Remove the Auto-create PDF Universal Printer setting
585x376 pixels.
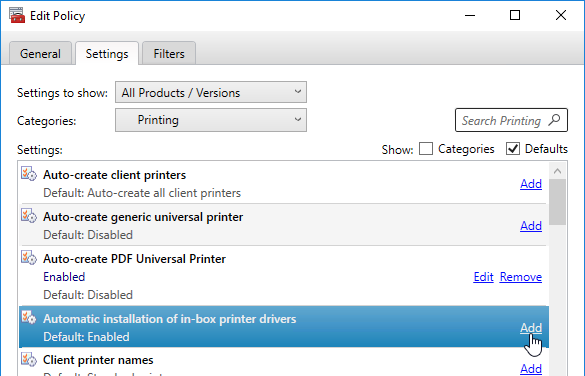coord(521,277)
